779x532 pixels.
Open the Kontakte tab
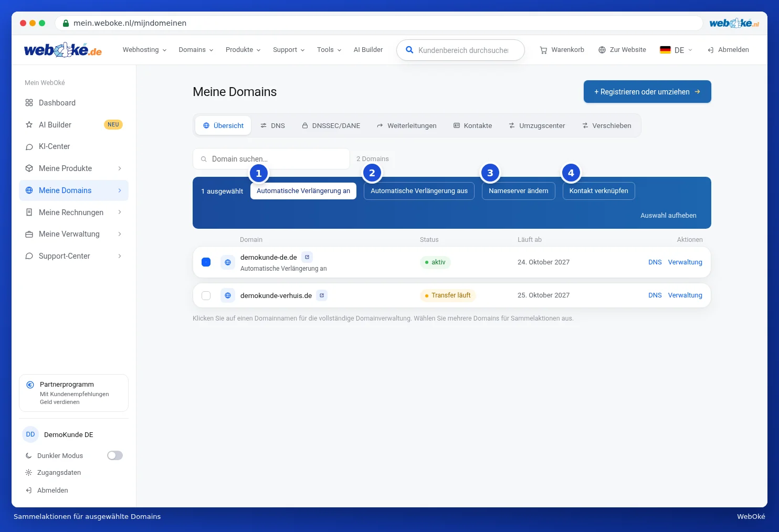473,126
